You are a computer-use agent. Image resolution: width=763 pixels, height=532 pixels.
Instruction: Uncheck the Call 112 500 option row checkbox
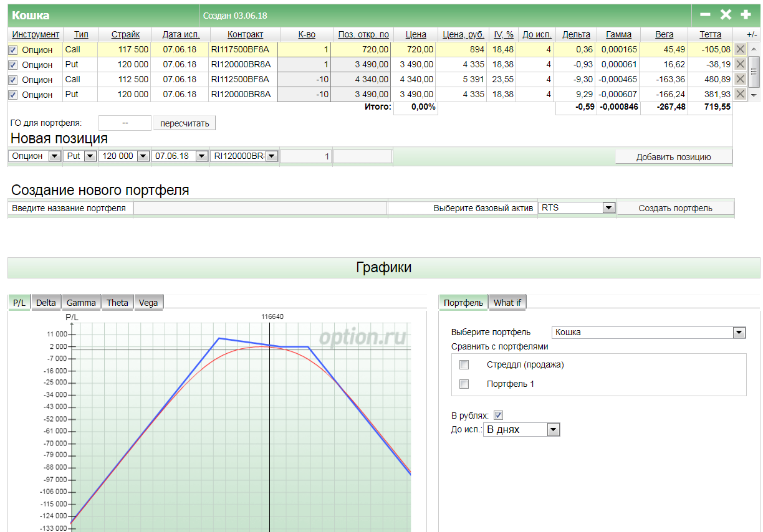pos(13,80)
